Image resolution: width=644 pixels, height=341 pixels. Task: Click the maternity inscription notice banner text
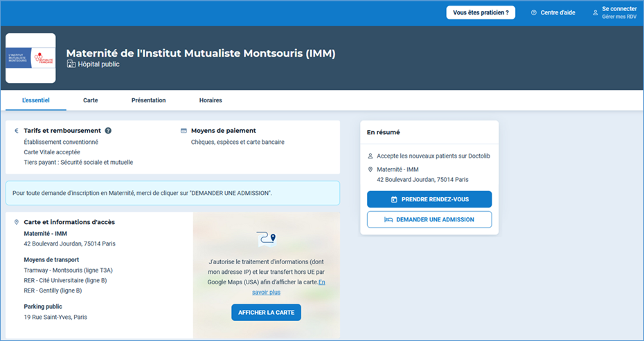[x=142, y=193]
